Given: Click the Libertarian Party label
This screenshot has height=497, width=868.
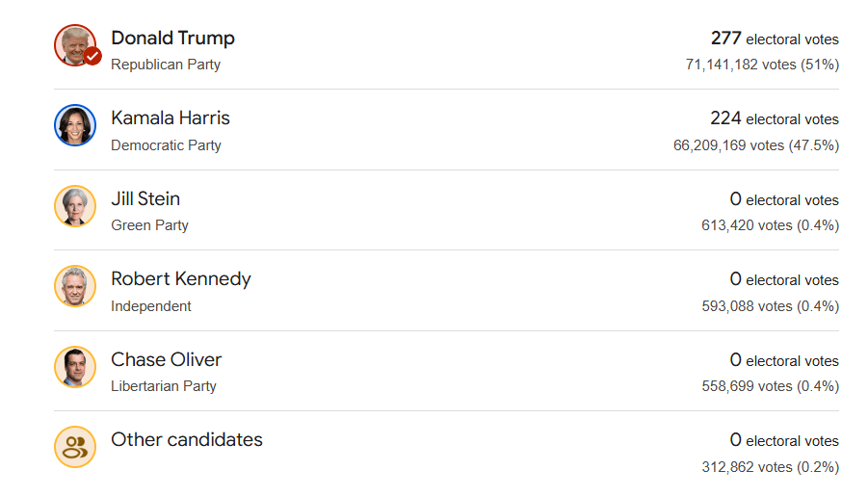Looking at the screenshot, I should click(164, 386).
